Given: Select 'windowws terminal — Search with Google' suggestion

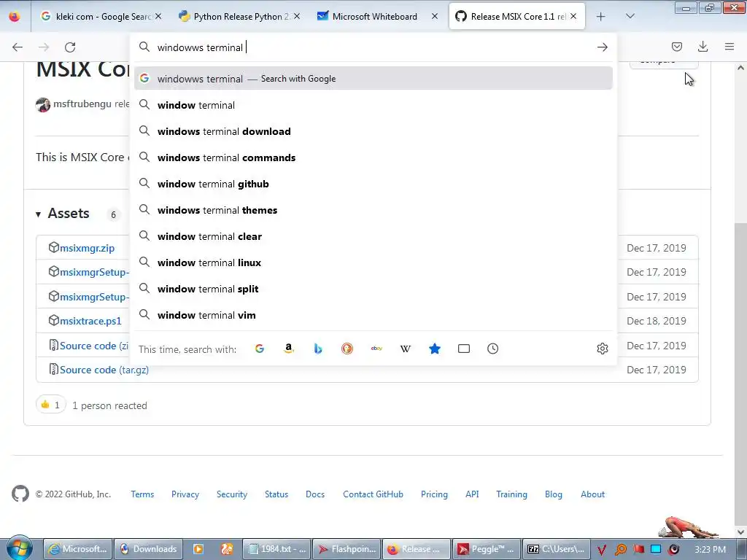Looking at the screenshot, I should 373,79.
